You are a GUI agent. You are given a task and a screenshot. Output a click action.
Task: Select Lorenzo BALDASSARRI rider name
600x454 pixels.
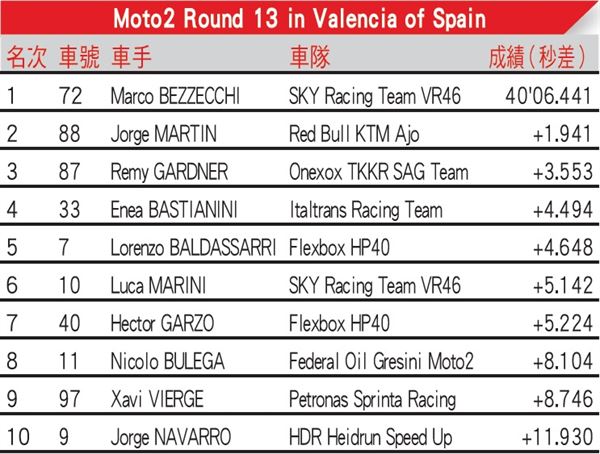[x=193, y=248]
